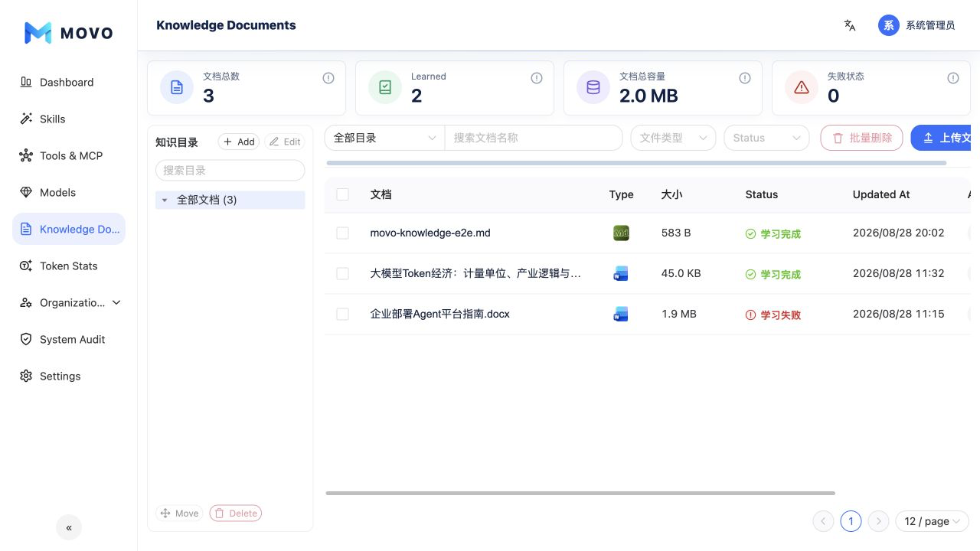980x551 pixels.
Task: Check the box for movo-knowledge-e2e.md
Action: coord(342,233)
